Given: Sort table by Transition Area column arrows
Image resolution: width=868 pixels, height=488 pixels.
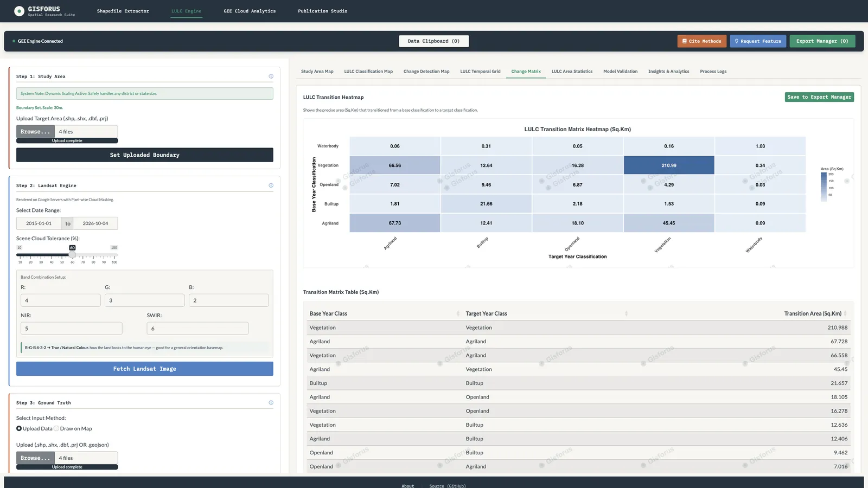Looking at the screenshot, I should tap(845, 313).
